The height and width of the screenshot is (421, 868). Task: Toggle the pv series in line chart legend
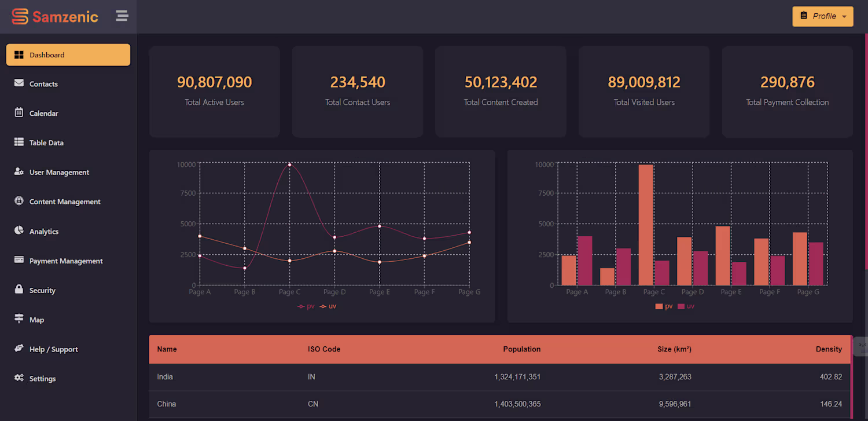tap(306, 306)
